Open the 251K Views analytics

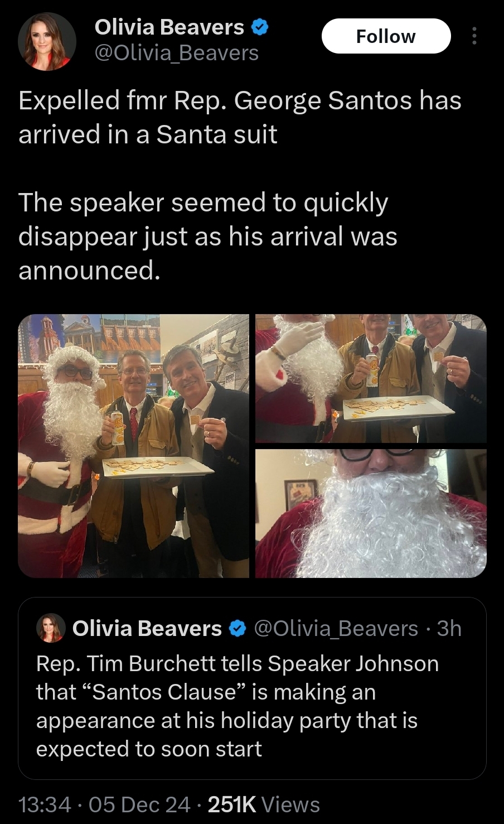(264, 804)
